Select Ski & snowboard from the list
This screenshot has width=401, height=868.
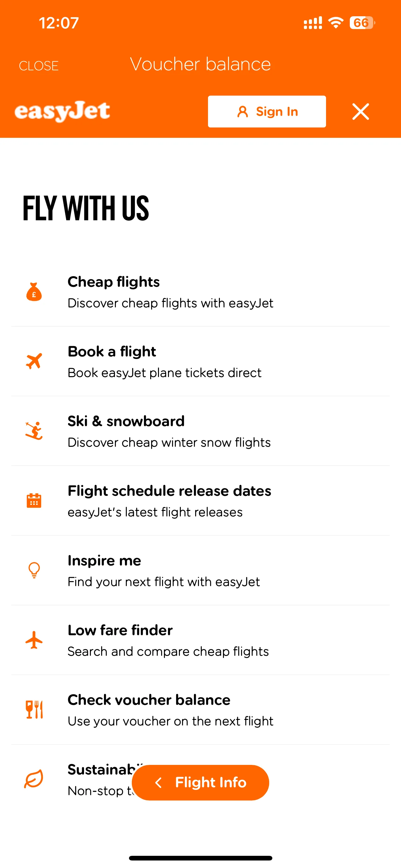169,431
